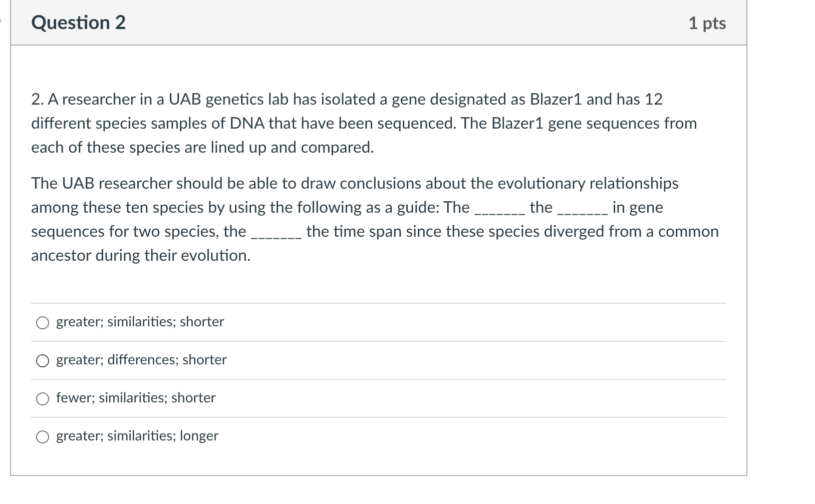This screenshot has width=815, height=504.
Task: Click the answer text 'greater; differences; shorter'
Action: [141, 360]
